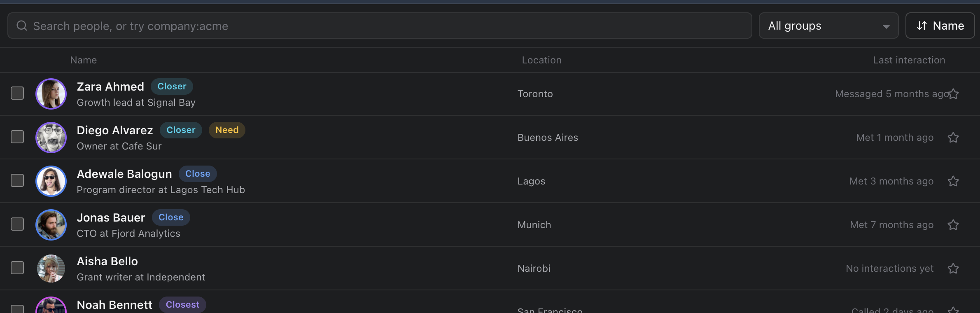Screen dimensions: 980x313
Task: Star Adewale Balogun as favorite
Action: pos(953,181)
